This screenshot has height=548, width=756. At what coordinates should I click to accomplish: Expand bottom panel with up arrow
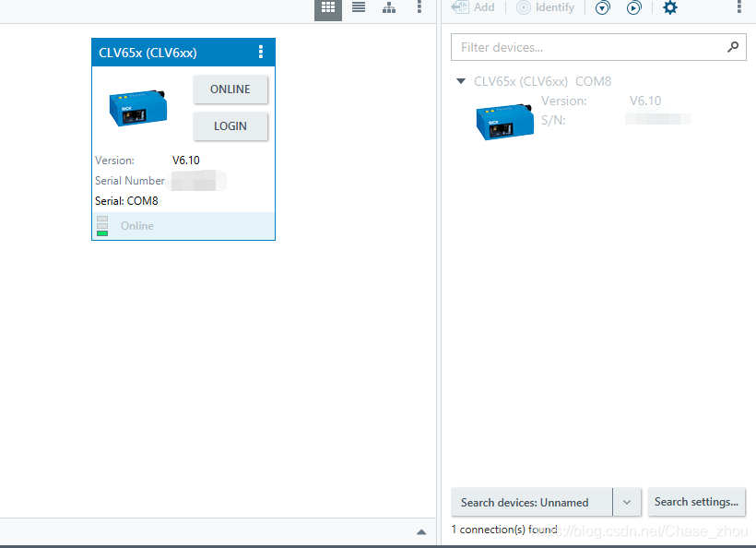click(421, 531)
